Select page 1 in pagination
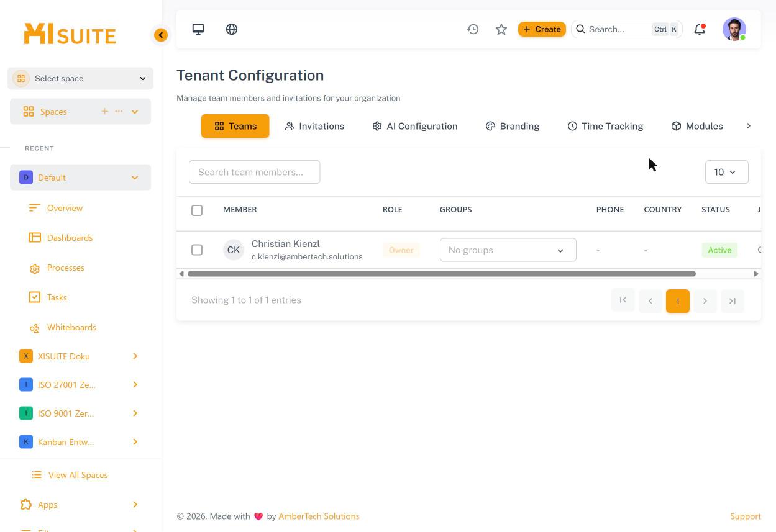This screenshot has width=776, height=532. tap(678, 300)
